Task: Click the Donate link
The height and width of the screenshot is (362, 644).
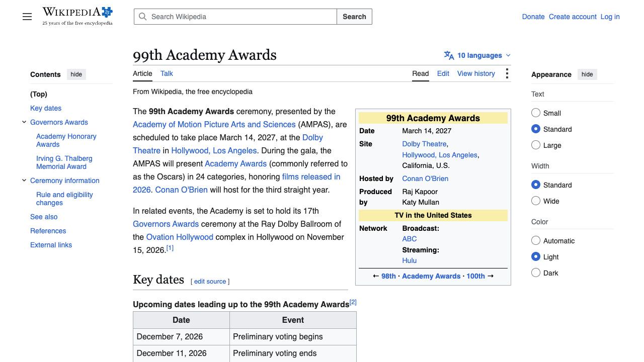Action: [533, 17]
